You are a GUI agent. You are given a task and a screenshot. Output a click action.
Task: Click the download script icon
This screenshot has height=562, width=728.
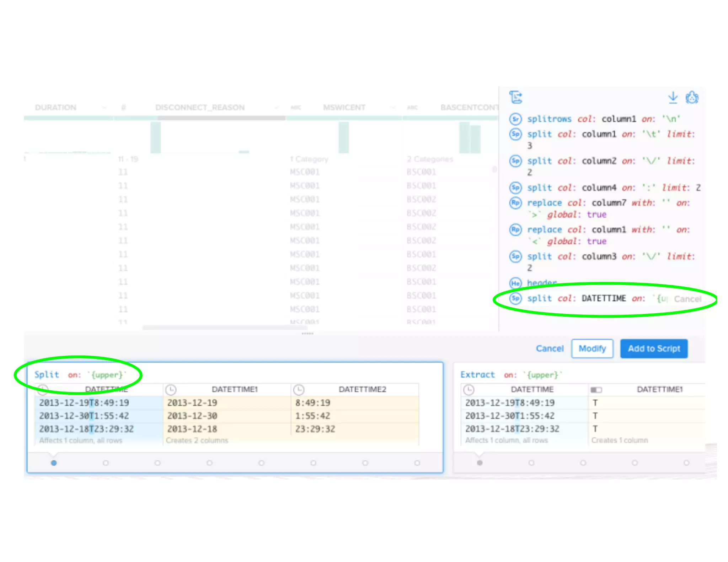[673, 97]
